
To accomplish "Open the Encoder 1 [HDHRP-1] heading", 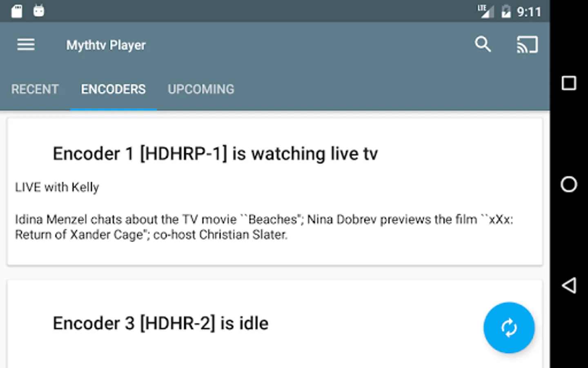I will (x=215, y=154).
